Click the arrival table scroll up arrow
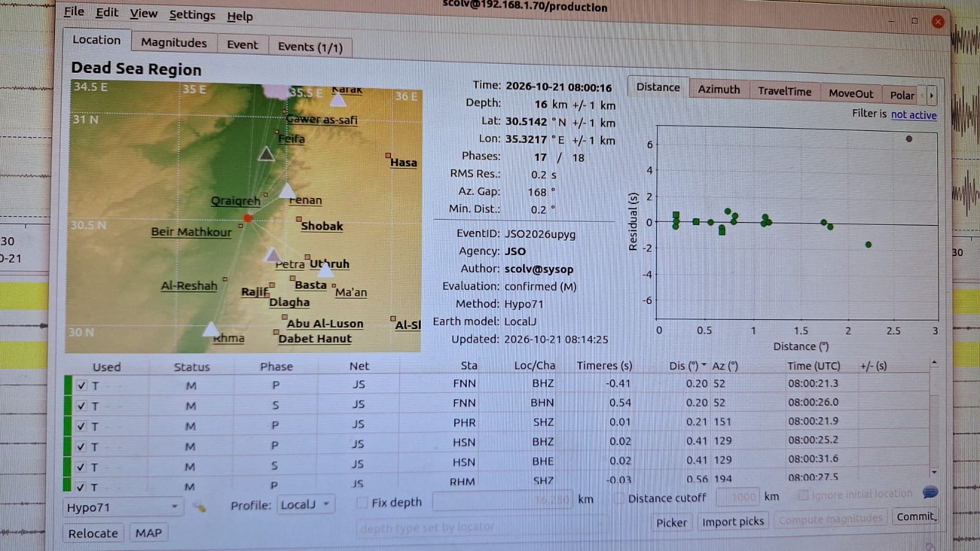 934,363
